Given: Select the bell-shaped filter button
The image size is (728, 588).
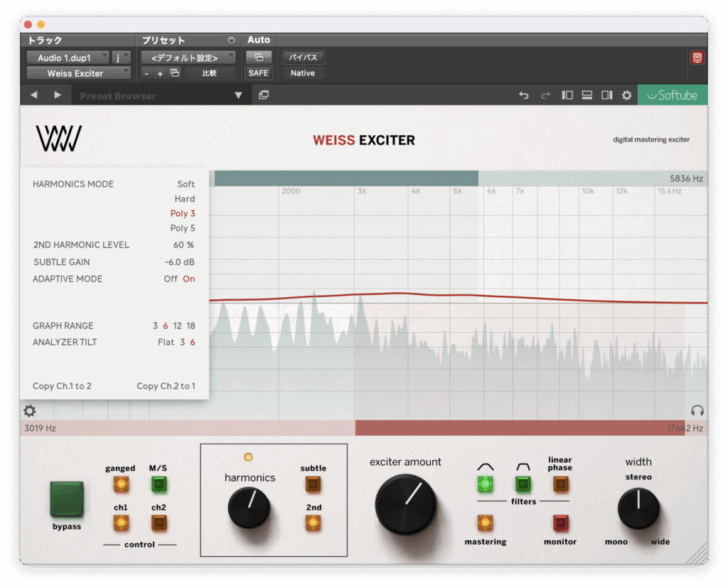Looking at the screenshot, I should (x=485, y=484).
